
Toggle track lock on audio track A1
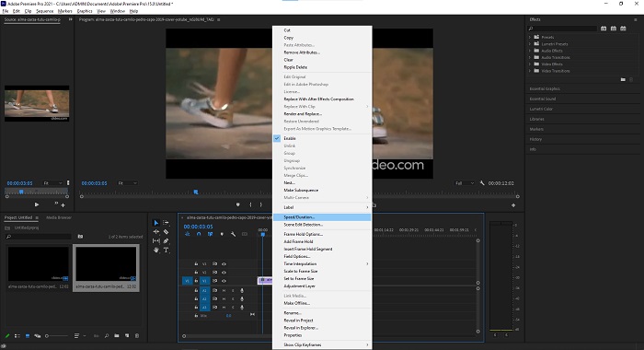coord(196,290)
